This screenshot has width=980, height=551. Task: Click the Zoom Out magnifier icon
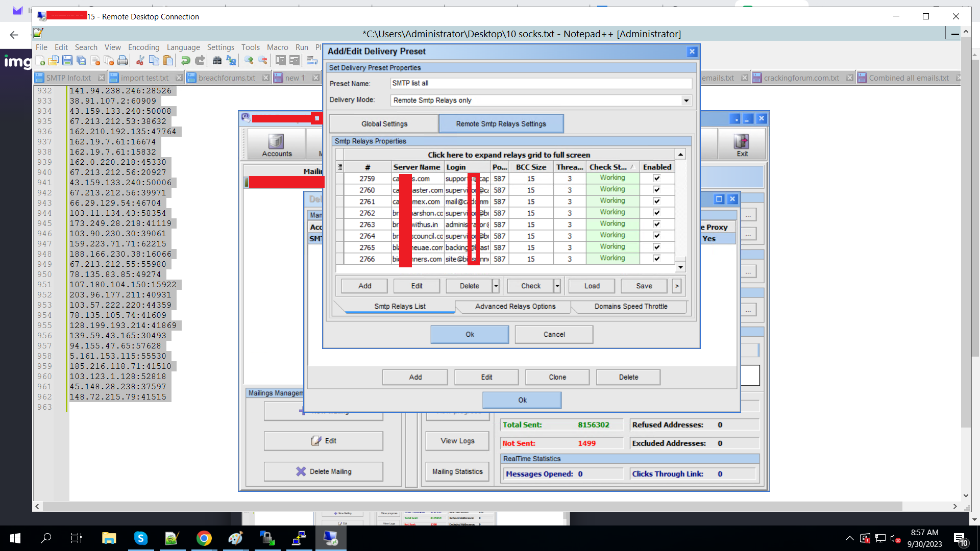(x=263, y=61)
